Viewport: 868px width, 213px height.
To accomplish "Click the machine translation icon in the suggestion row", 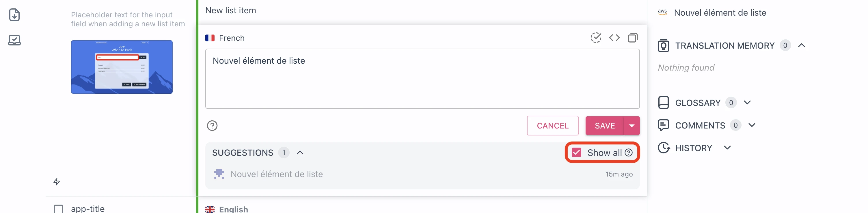I will pos(219,174).
